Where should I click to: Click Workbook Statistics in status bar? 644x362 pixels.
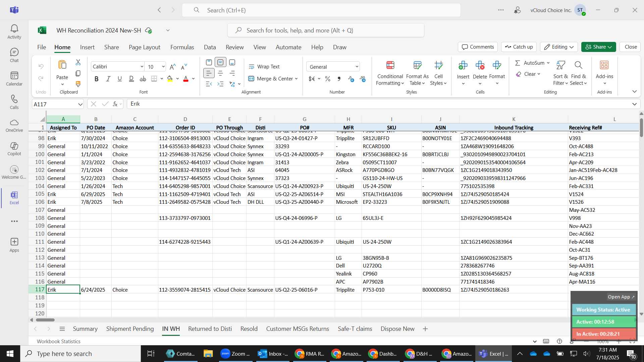pos(59,342)
